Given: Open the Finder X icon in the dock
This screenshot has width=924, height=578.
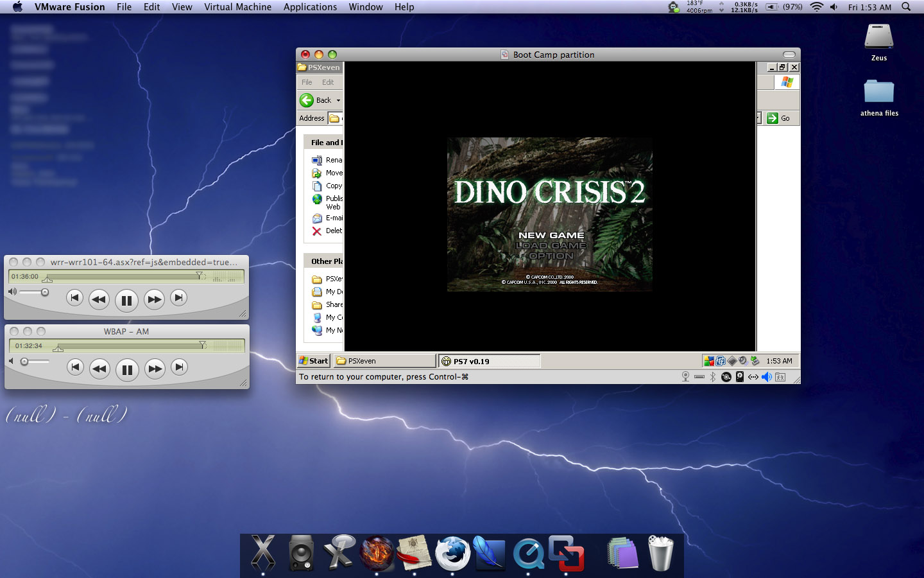Looking at the screenshot, I should click(x=263, y=552).
